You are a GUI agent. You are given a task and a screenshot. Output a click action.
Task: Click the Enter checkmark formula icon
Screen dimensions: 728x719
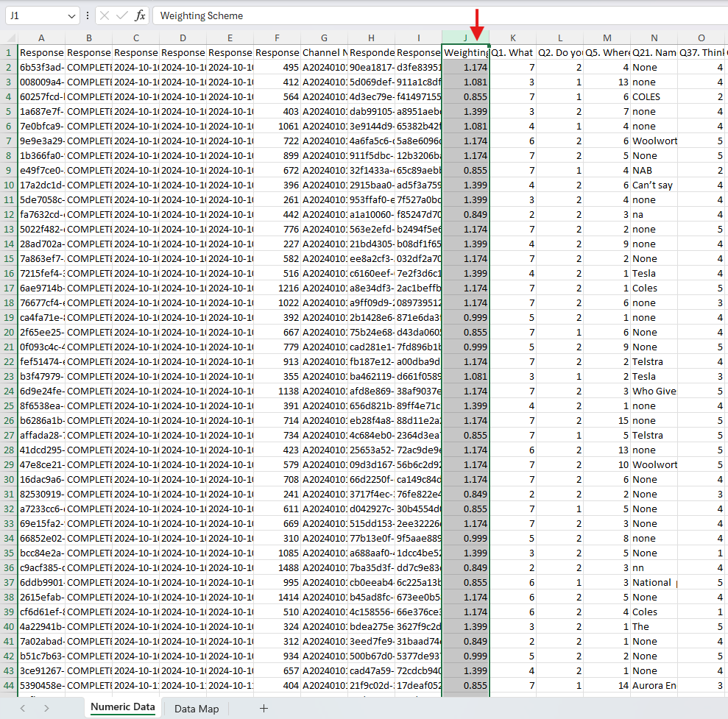pos(122,15)
